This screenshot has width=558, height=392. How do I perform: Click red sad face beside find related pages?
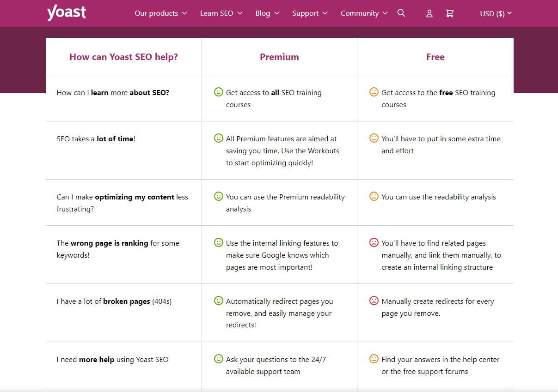[374, 243]
